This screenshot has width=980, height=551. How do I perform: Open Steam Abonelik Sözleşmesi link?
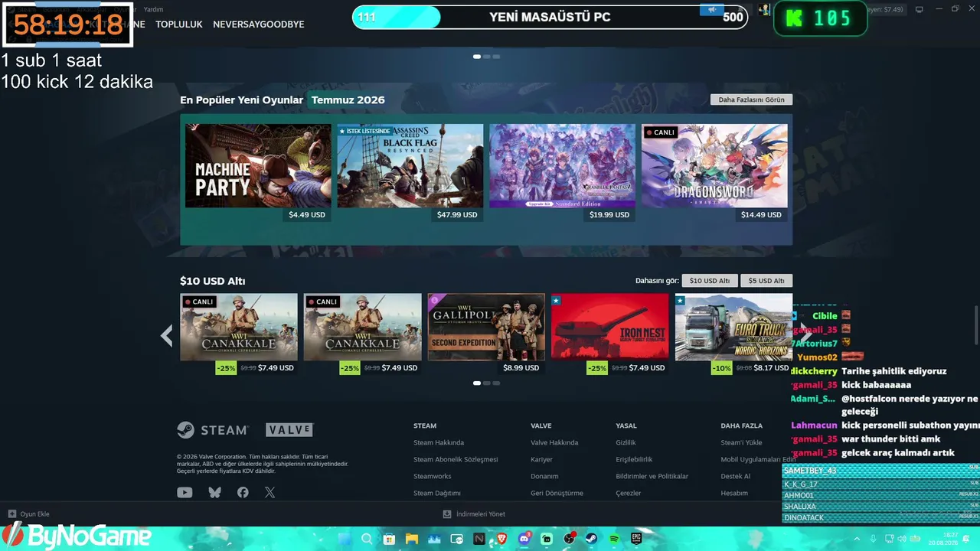tap(456, 459)
